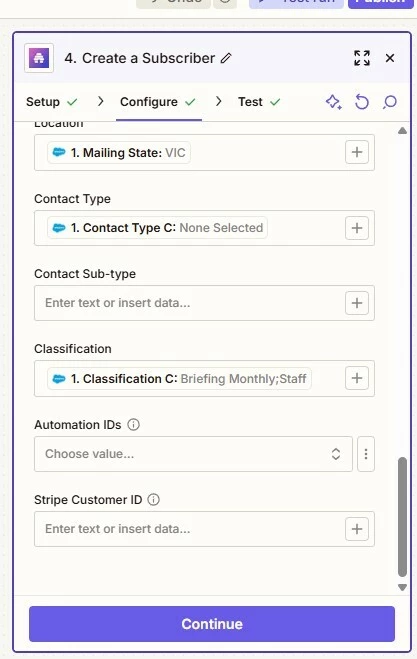Click the plus button beside Classification field
The height and width of the screenshot is (659, 417).
pyautogui.click(x=357, y=378)
